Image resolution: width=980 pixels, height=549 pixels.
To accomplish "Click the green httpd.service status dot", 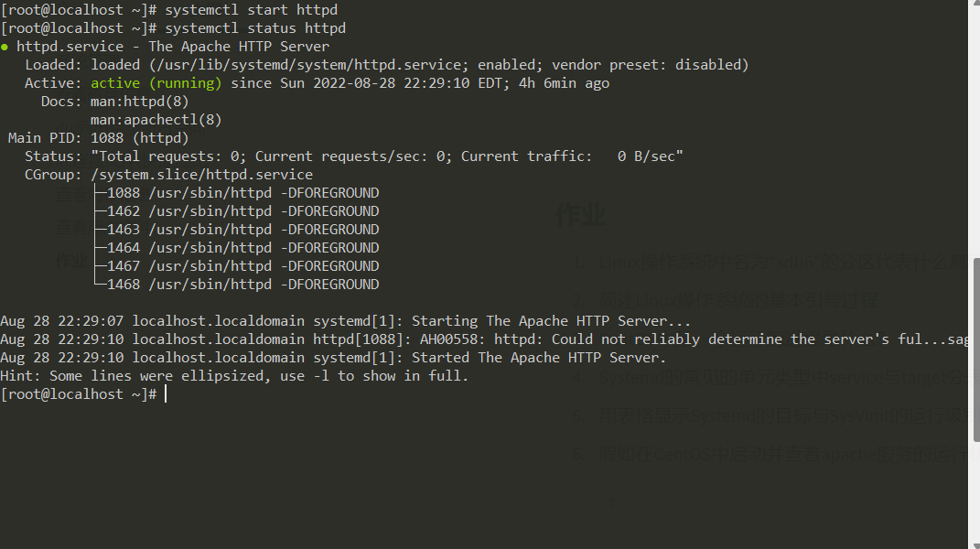I will [x=5, y=47].
